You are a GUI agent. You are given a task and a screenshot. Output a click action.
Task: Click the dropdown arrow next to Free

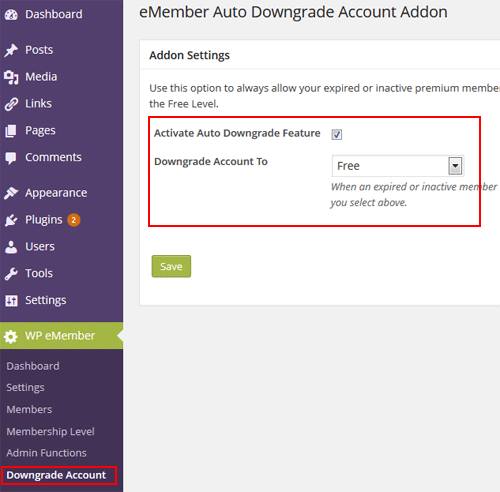(455, 166)
